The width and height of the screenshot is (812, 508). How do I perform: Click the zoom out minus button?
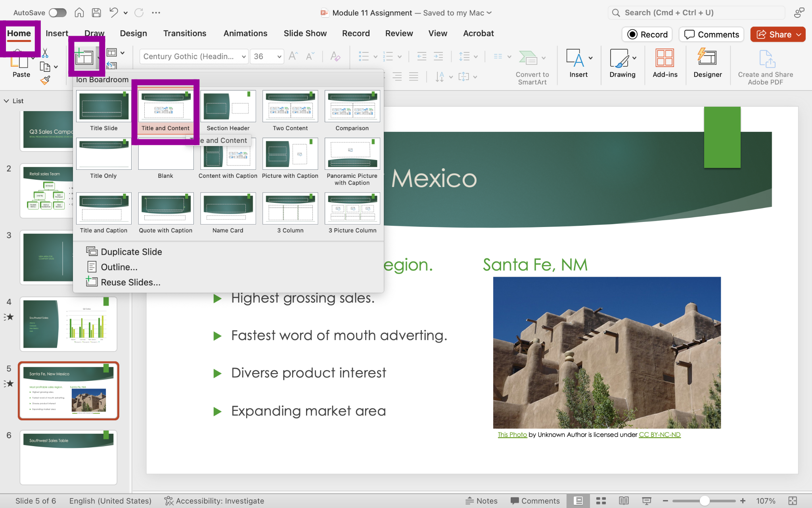(x=665, y=501)
